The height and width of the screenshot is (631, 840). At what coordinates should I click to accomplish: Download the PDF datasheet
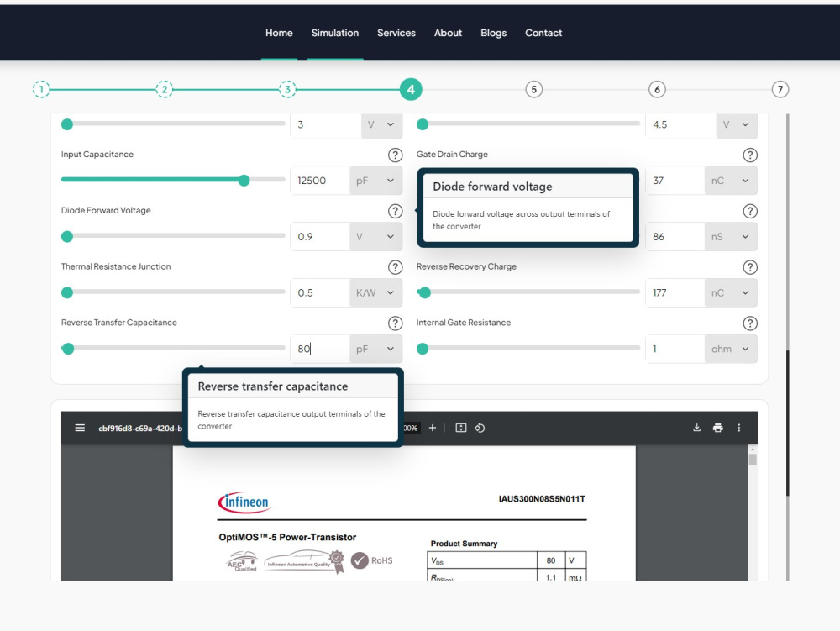tap(696, 428)
